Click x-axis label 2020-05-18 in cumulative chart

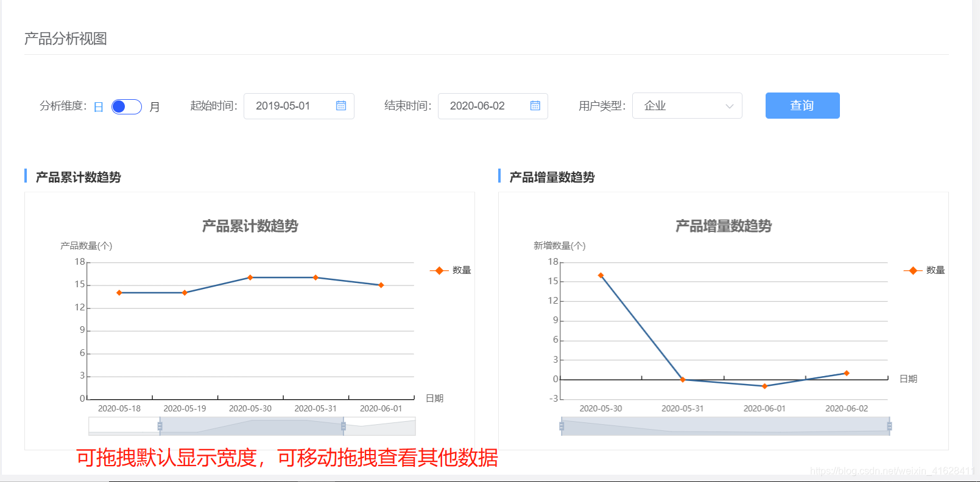[x=119, y=408]
